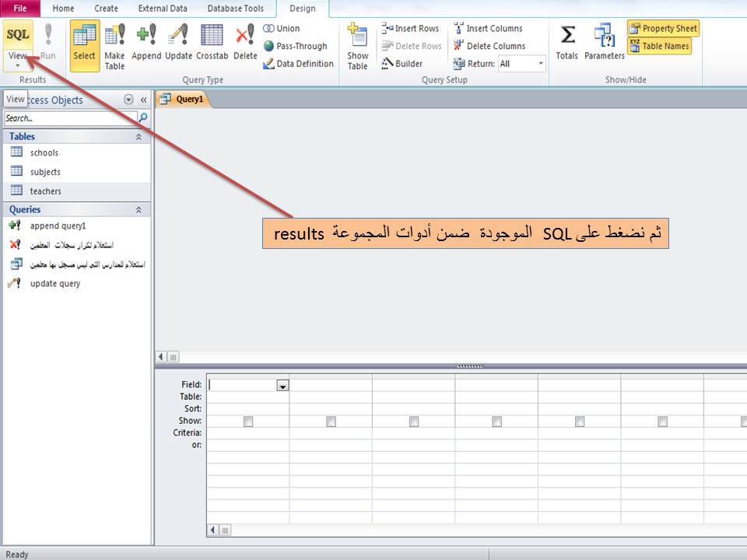The image size is (747, 560).
Task: Open the File menu
Action: point(20,9)
